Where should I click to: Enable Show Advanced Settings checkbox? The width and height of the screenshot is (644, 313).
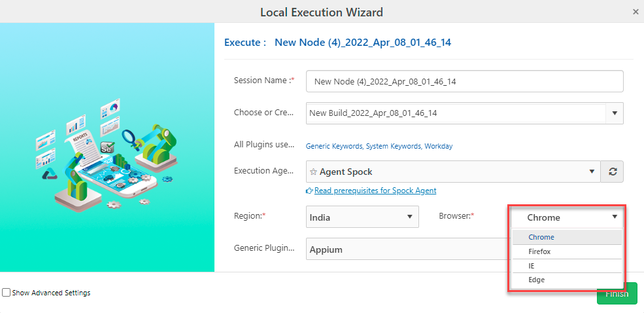tap(6, 293)
